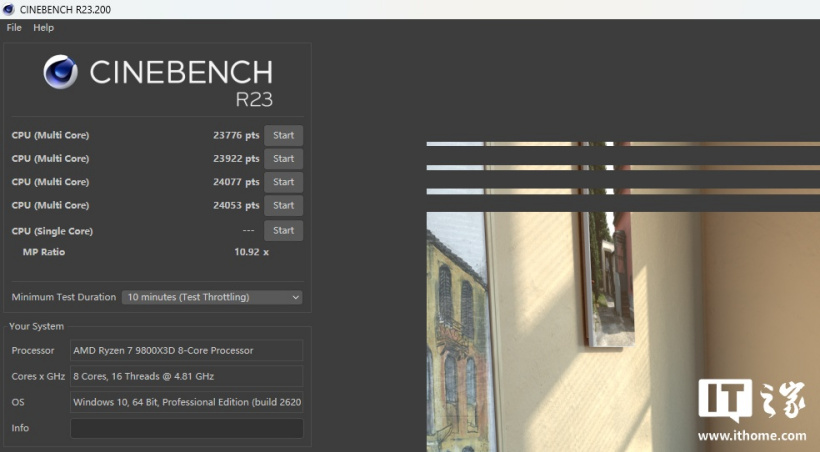Click the MP Ratio label
The height and width of the screenshot is (452, 820).
44,252
